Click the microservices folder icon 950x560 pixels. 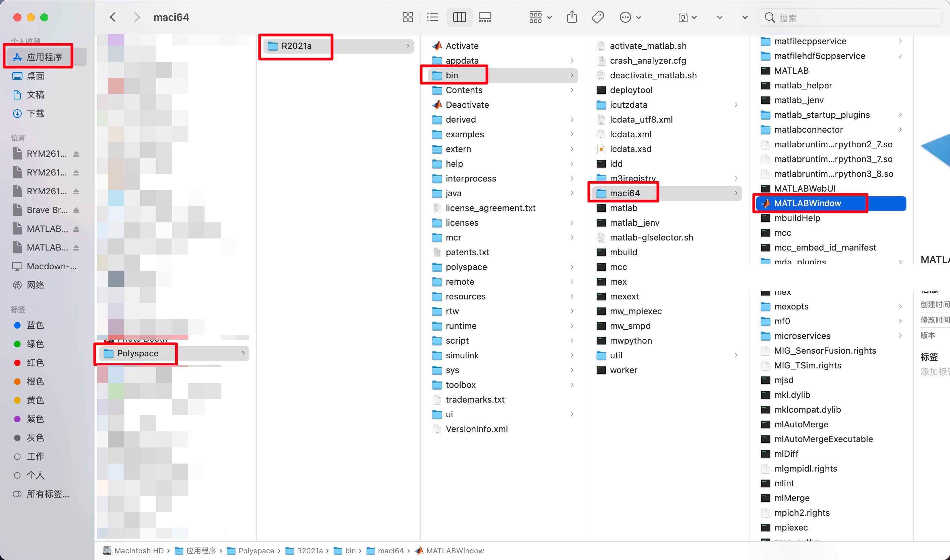(765, 336)
